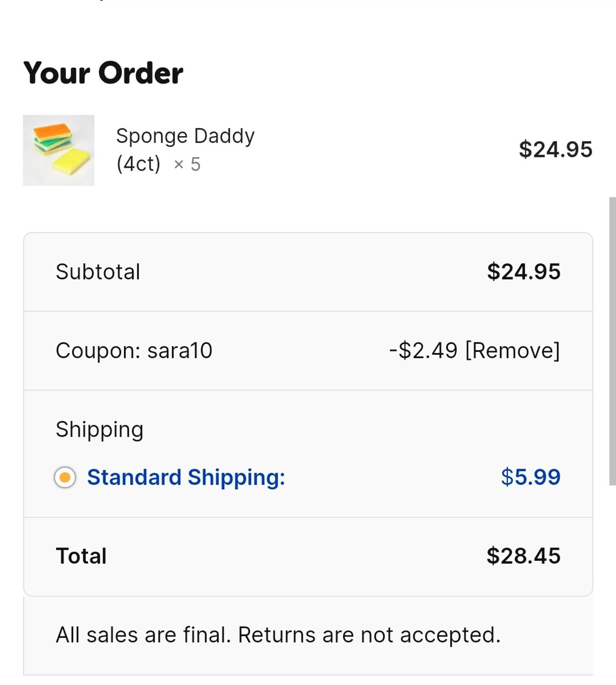616x685 pixels.
Task: Click the × 5 quantity indicator
Action: point(187,164)
